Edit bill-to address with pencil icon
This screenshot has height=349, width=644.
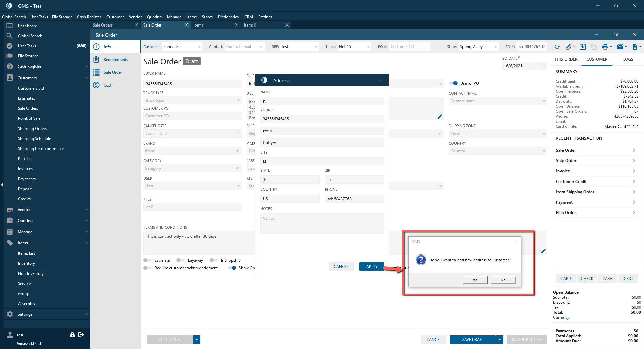(x=440, y=117)
